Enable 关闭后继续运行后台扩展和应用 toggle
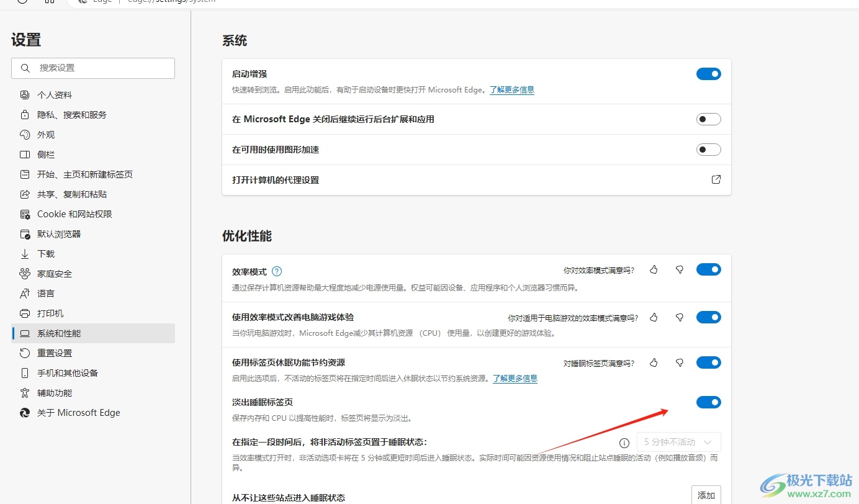The width and height of the screenshot is (859, 504). [709, 119]
